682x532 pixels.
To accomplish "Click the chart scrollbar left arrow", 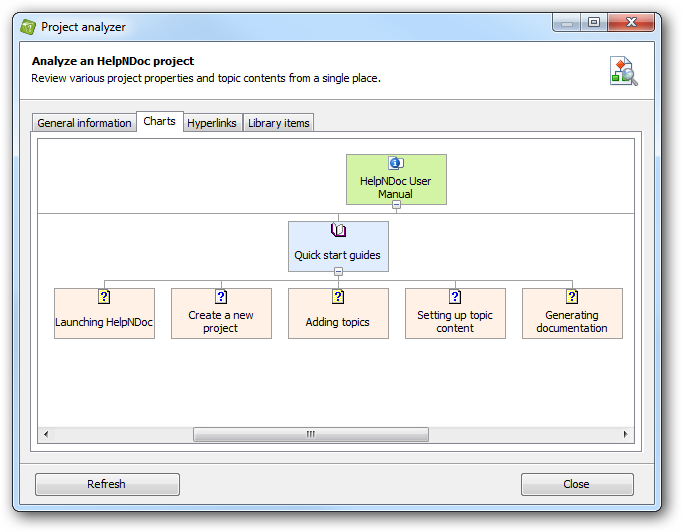I will click(46, 434).
